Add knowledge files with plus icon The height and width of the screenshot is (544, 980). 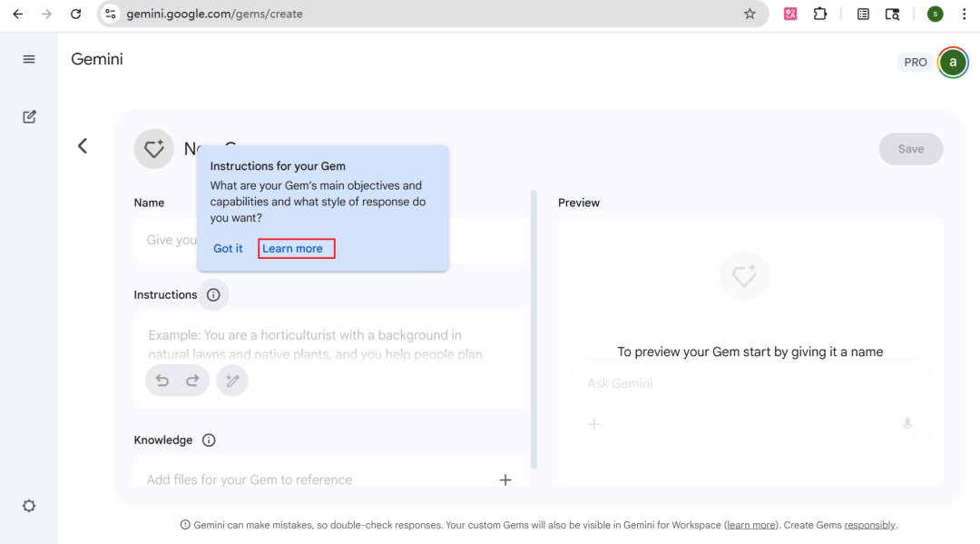click(505, 480)
